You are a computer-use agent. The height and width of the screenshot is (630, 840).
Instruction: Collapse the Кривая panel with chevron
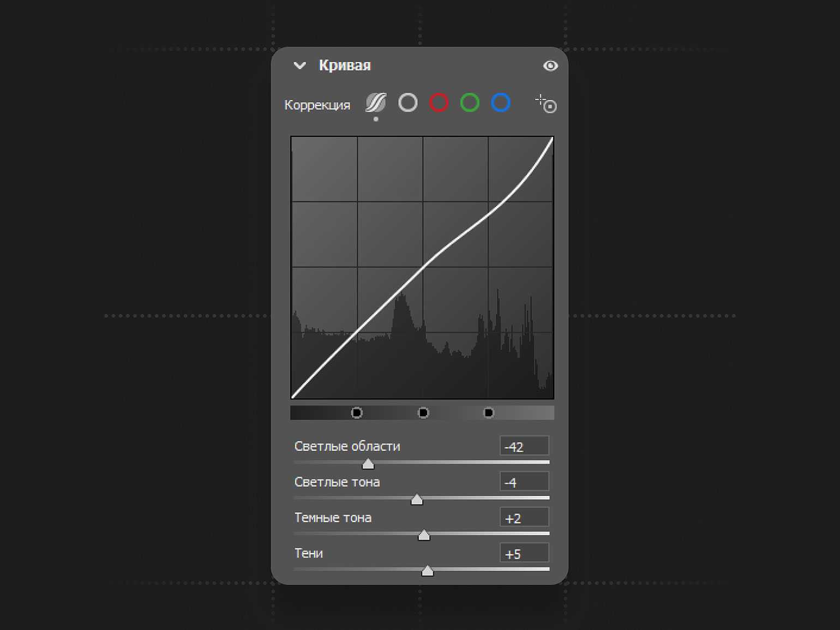299,66
